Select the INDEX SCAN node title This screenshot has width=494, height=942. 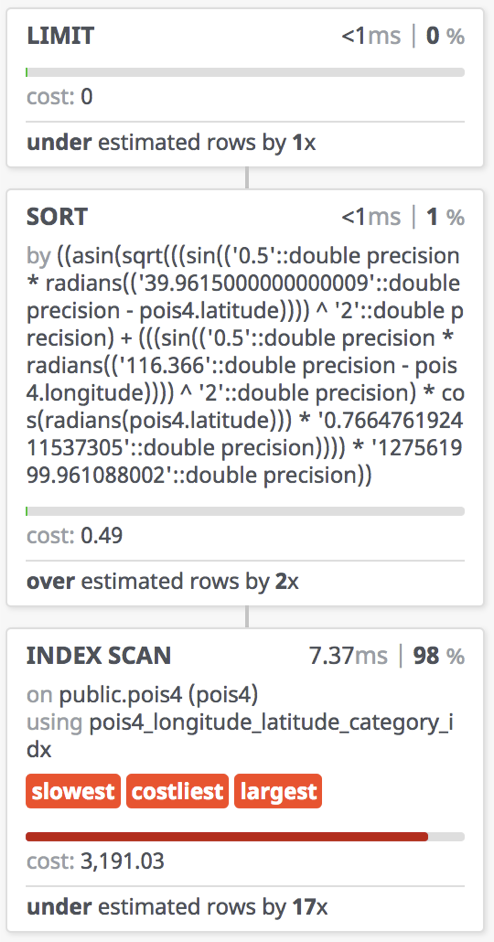99,656
